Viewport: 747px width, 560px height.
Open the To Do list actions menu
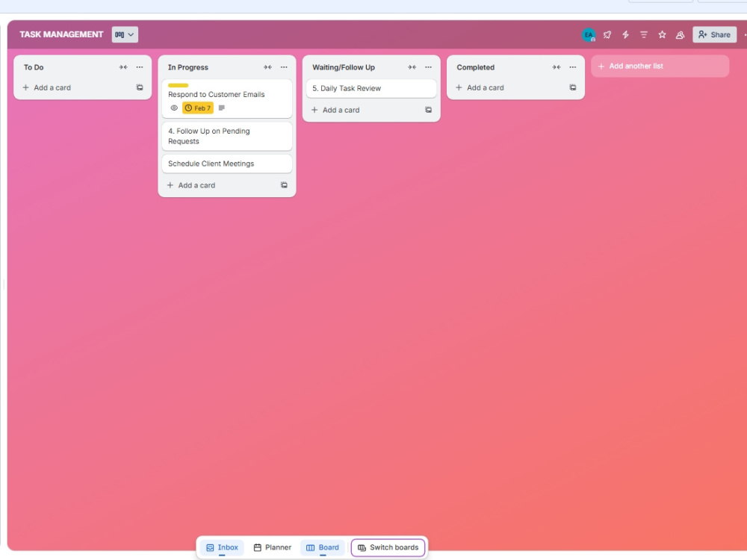pyautogui.click(x=140, y=67)
